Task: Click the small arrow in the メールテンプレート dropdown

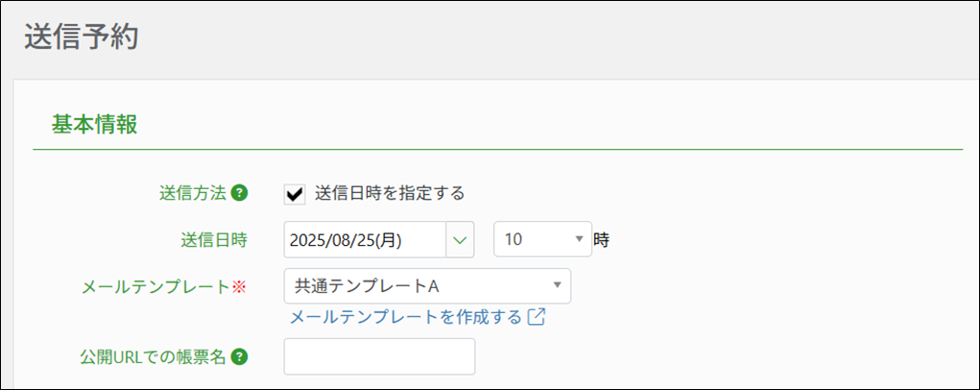Action: [x=557, y=285]
